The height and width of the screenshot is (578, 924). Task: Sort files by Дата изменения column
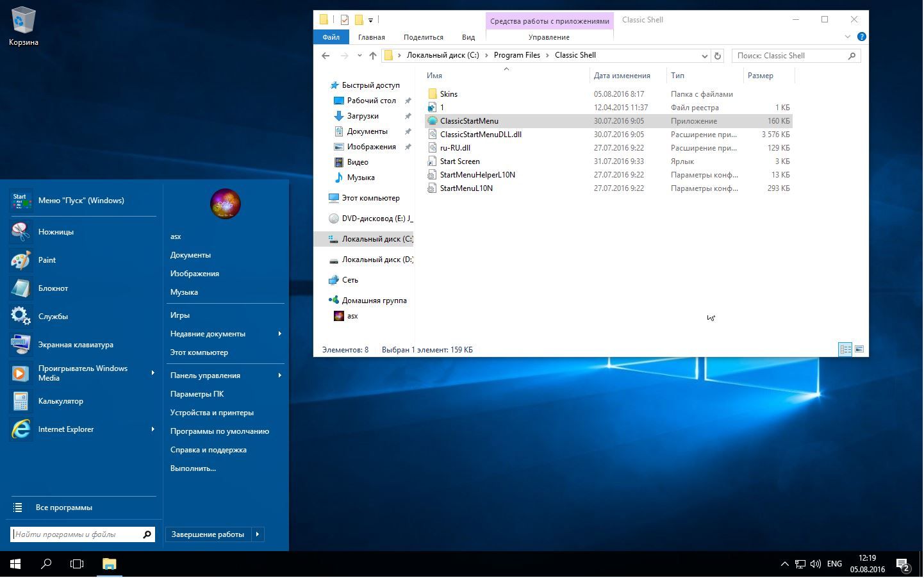point(622,76)
